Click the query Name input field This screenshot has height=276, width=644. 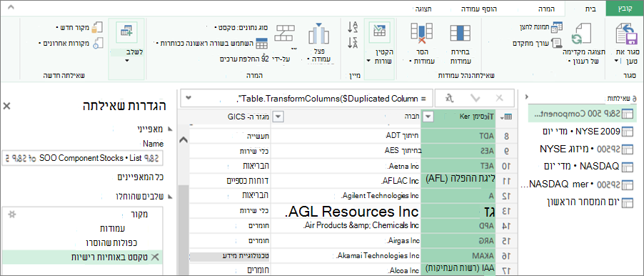[x=83, y=157]
